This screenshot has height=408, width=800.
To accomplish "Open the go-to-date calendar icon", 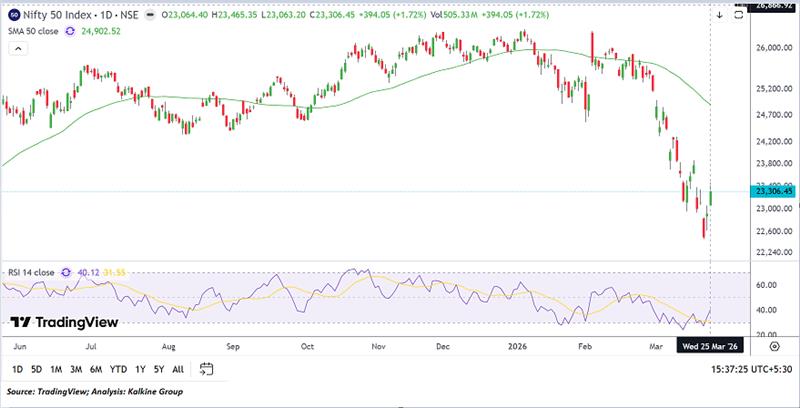I will [207, 368].
